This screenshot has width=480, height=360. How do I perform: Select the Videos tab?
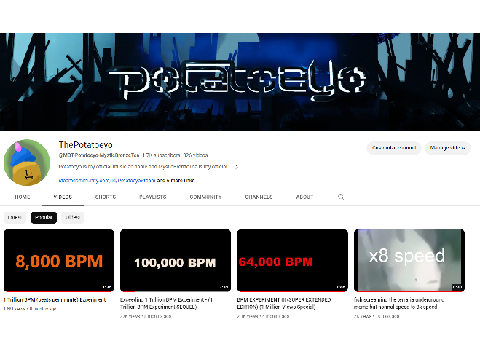(63, 197)
